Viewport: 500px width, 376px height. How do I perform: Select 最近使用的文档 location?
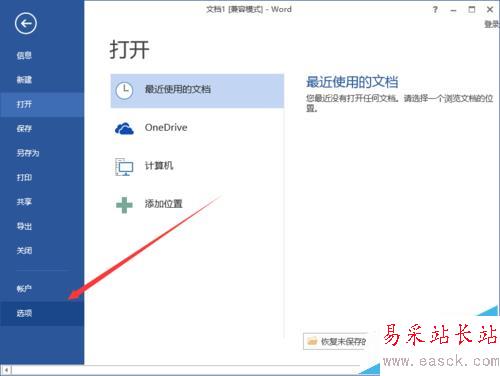197,91
